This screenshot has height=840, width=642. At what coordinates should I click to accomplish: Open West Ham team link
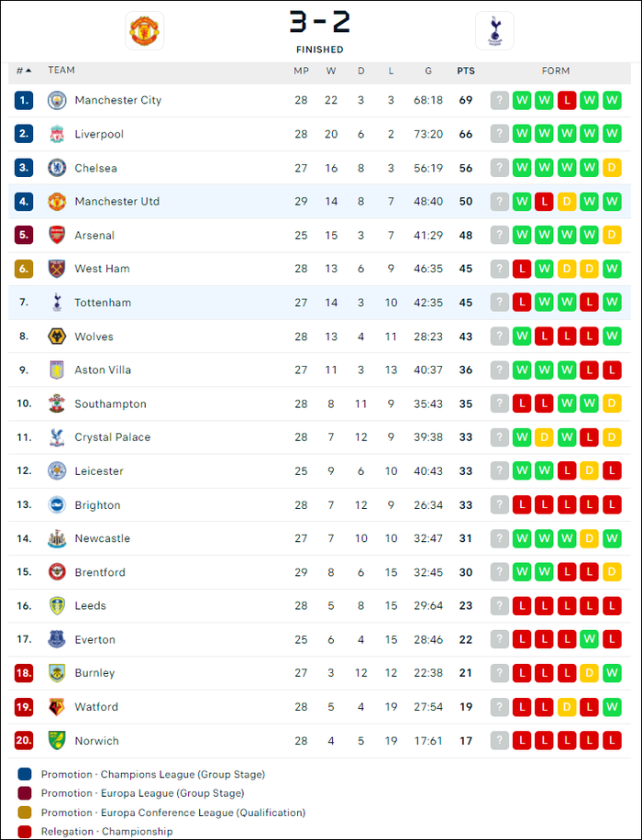[x=103, y=269]
